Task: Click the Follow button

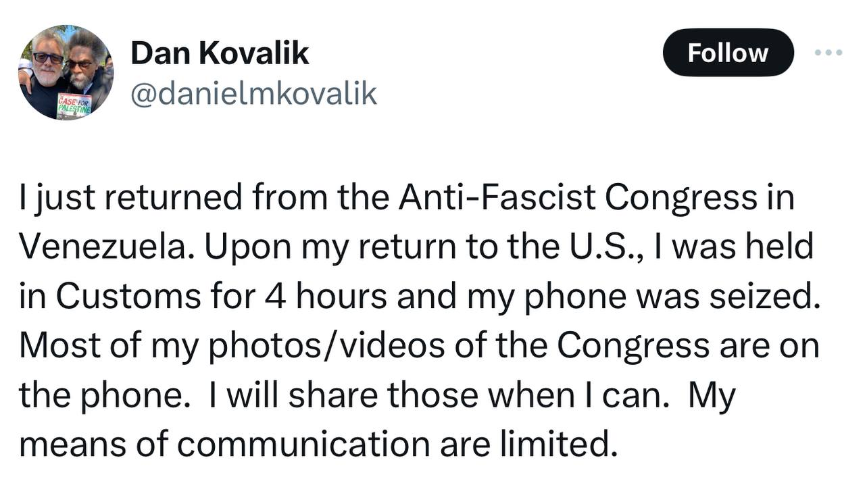Action: (x=728, y=53)
